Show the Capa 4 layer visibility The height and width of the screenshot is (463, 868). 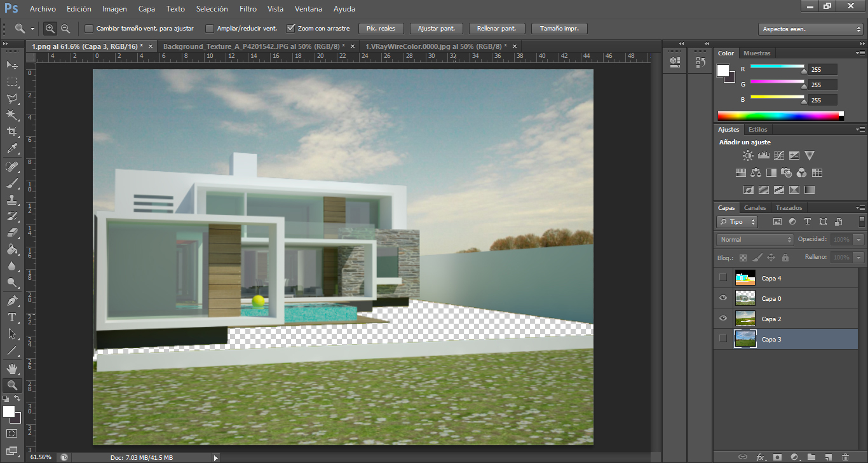click(x=722, y=278)
